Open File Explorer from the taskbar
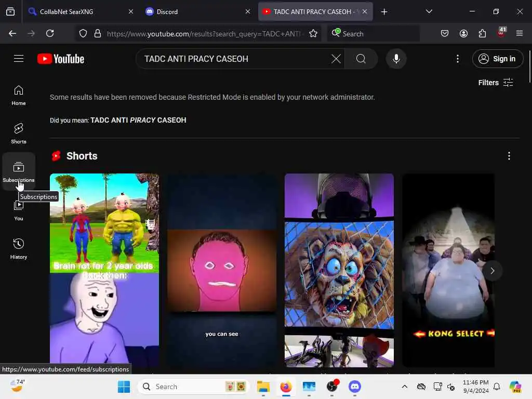Screen dimensions: 532x399 pyautogui.click(x=263, y=387)
